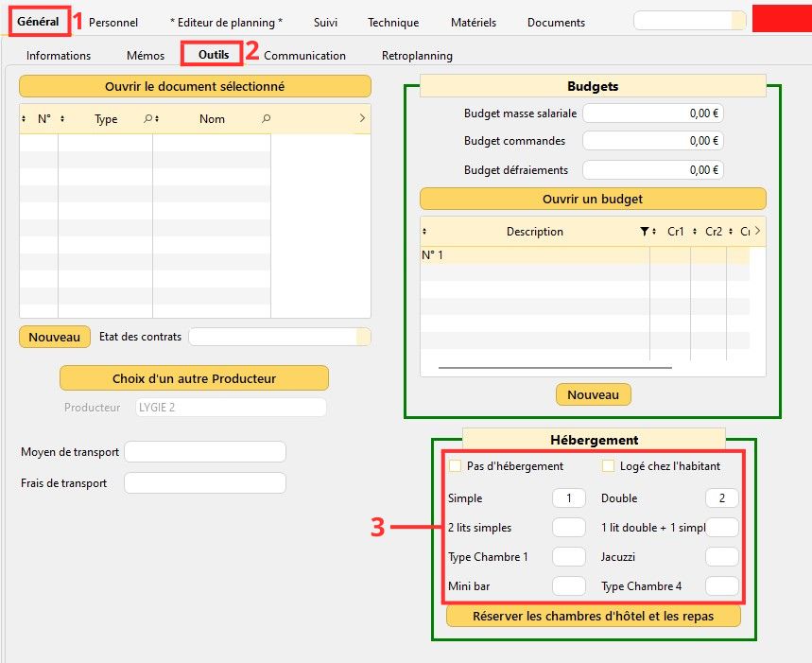
Task: Switch to the Personnel tab
Action: click(113, 22)
